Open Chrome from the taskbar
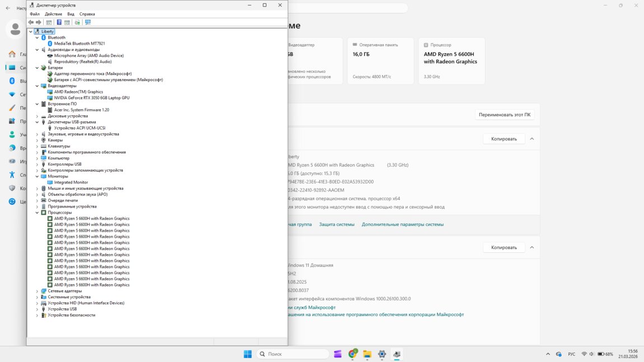Screen dimensions: 644x362 (353, 354)
